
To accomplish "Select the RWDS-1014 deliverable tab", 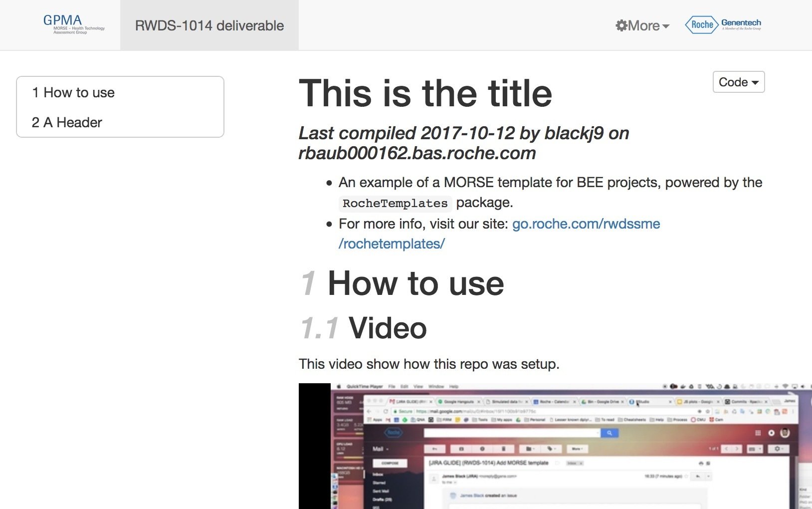I will point(209,25).
